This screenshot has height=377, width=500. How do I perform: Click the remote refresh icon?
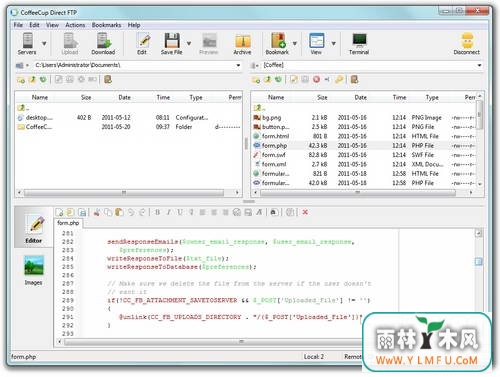point(278,79)
